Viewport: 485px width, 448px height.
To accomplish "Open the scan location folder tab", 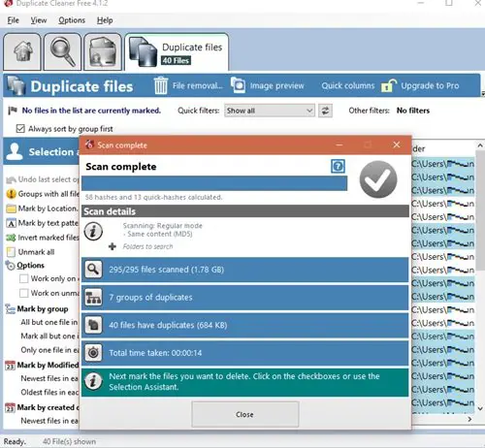I will (103, 51).
